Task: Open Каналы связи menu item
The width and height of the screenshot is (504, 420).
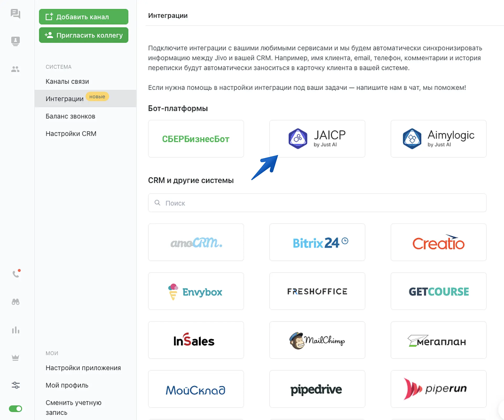Action: (67, 81)
